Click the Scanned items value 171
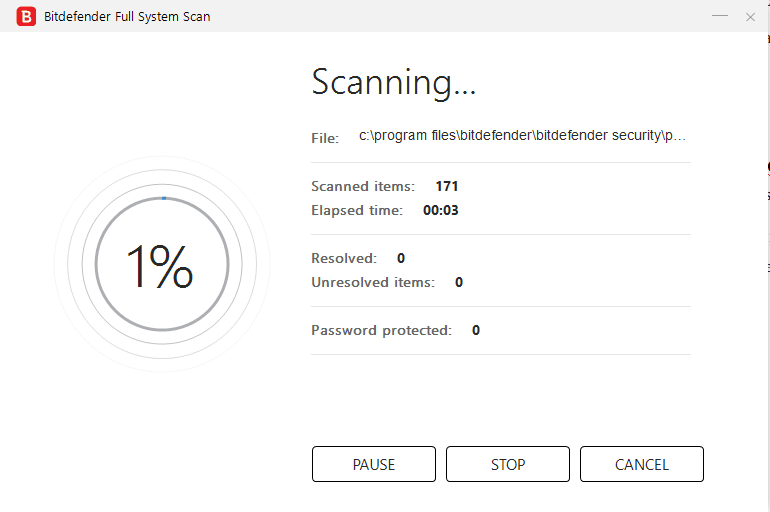770x512 pixels. point(447,186)
